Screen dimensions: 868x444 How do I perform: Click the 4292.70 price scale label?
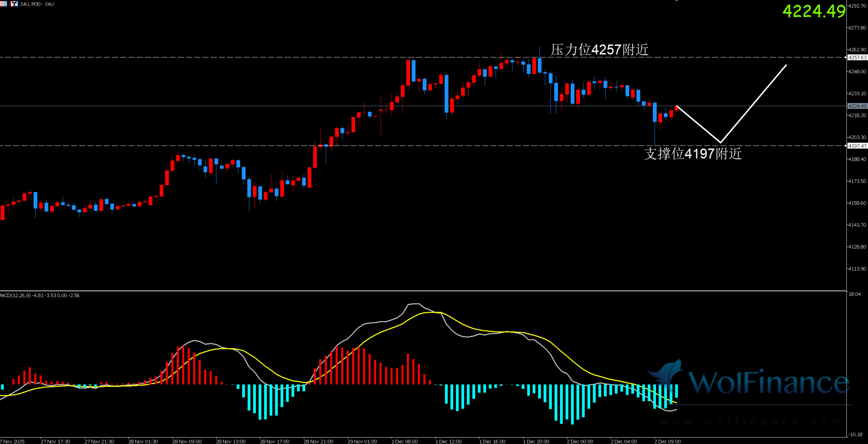click(x=857, y=6)
